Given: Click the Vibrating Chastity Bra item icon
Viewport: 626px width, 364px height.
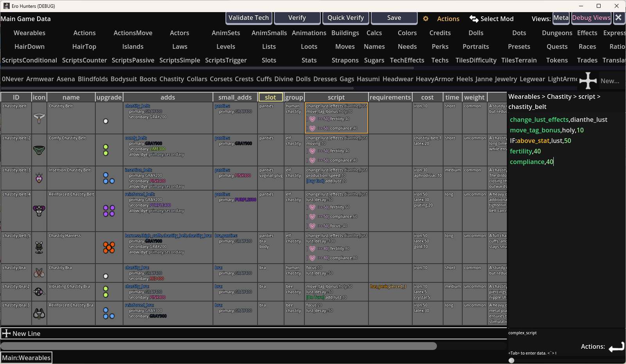Looking at the screenshot, I should 39,292.
